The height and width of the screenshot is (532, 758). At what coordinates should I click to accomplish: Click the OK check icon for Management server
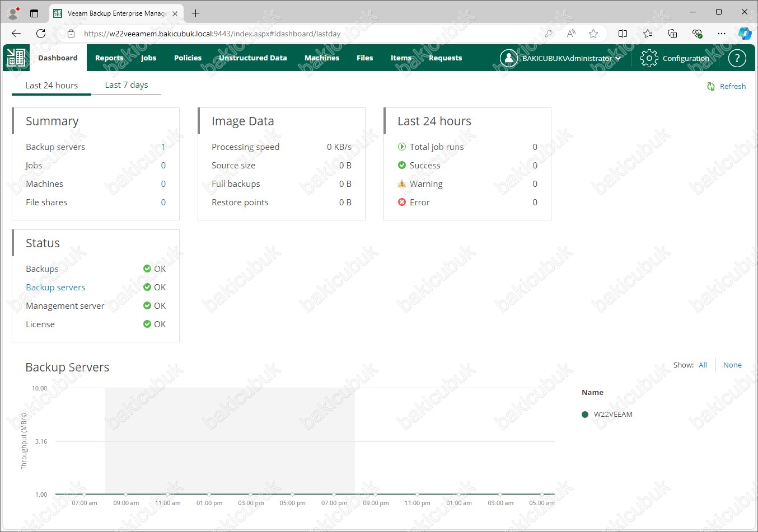147,305
